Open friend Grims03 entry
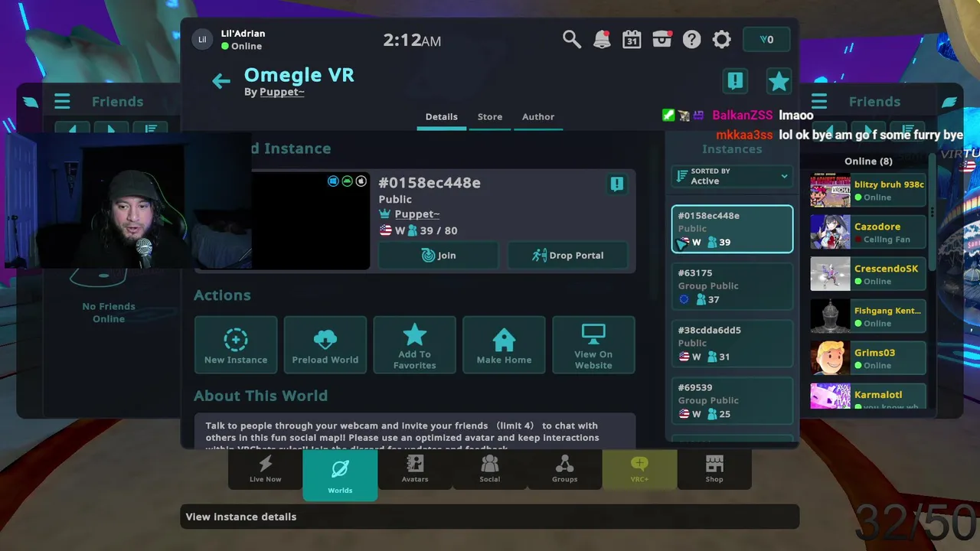 868,359
